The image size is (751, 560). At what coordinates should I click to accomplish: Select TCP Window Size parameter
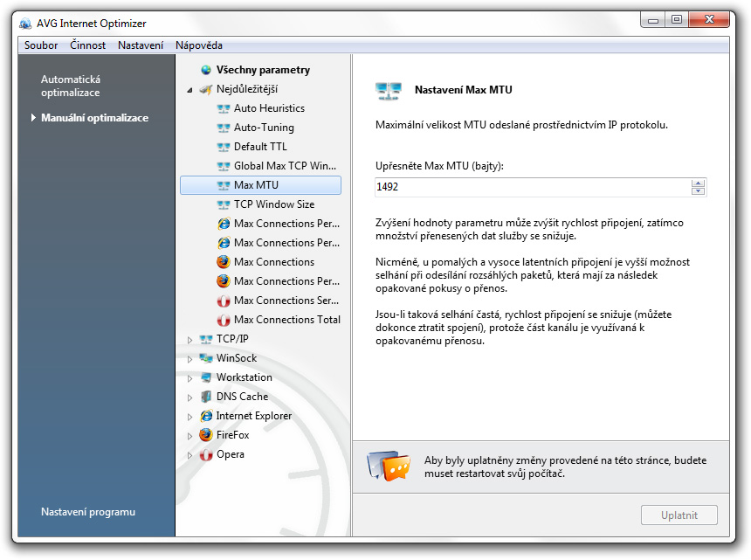[274, 204]
